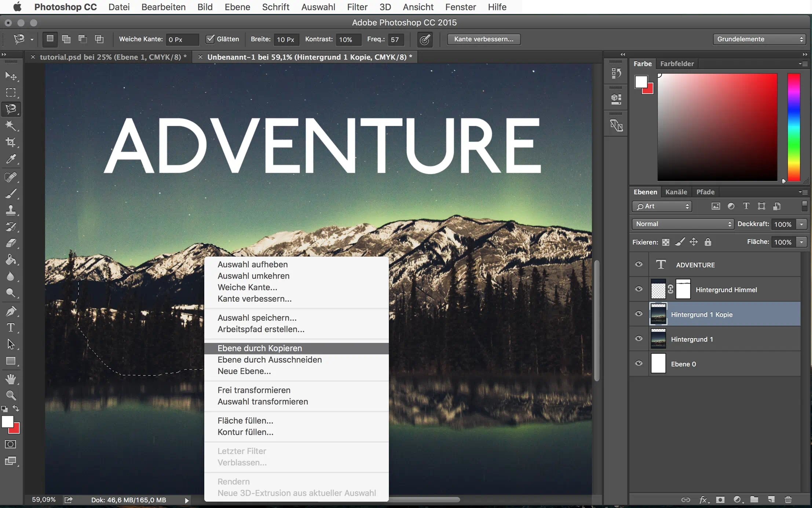Switch to the Kanäle tab

pyautogui.click(x=676, y=192)
